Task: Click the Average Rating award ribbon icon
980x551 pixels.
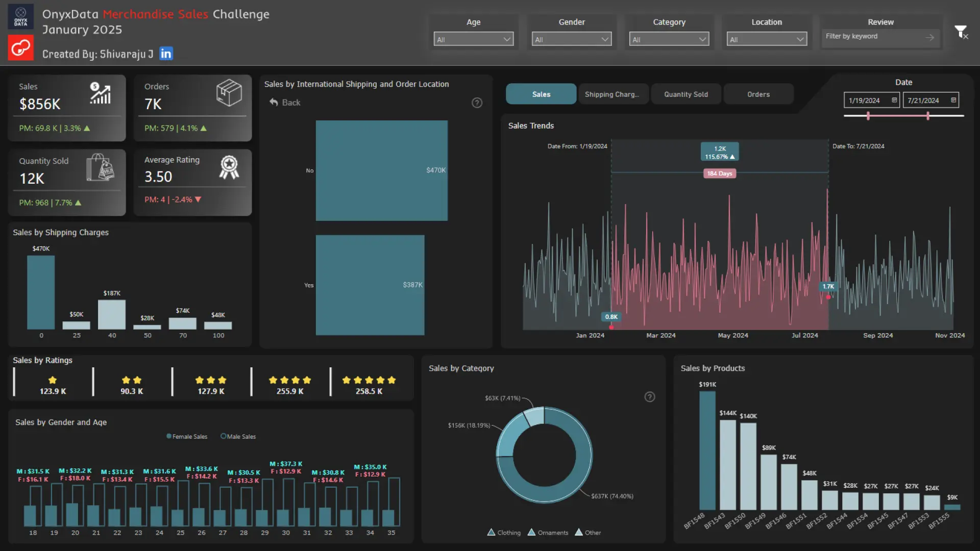Action: coord(229,167)
